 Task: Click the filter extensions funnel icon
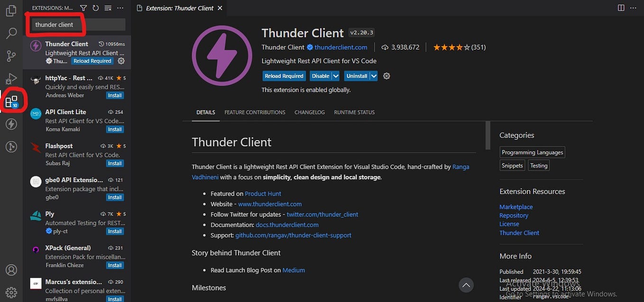(x=83, y=8)
